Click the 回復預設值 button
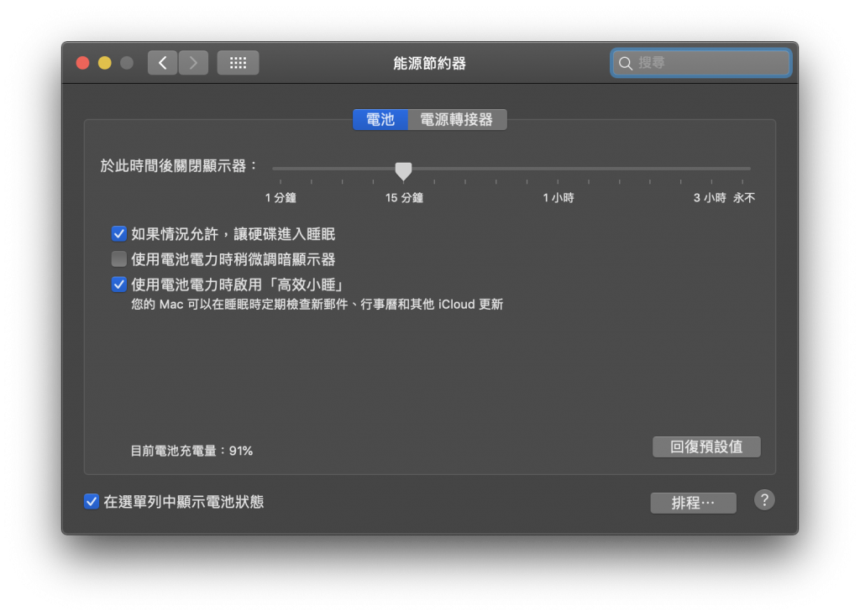Screen dimensions: 860x616 [x=706, y=446]
